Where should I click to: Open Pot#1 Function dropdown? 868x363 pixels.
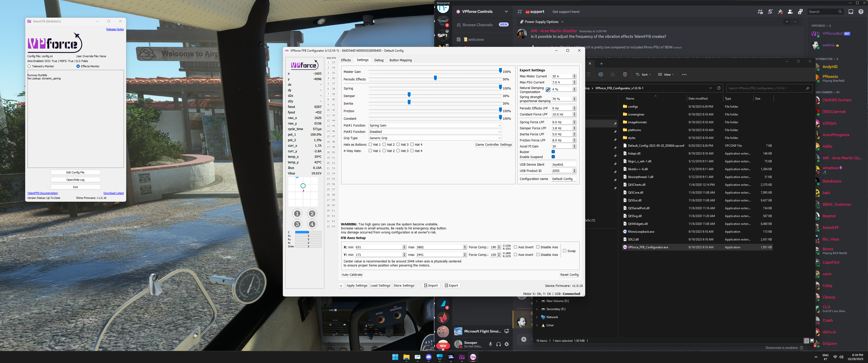pos(435,126)
